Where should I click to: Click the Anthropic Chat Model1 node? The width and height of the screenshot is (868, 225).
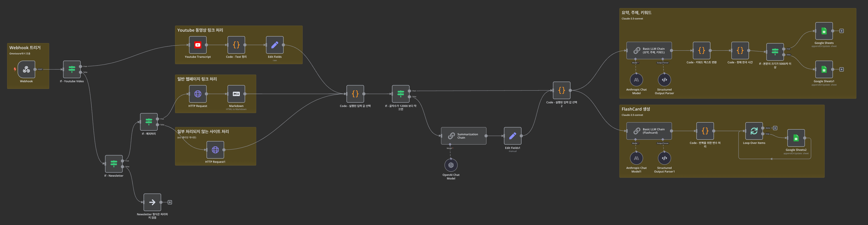coord(637,158)
